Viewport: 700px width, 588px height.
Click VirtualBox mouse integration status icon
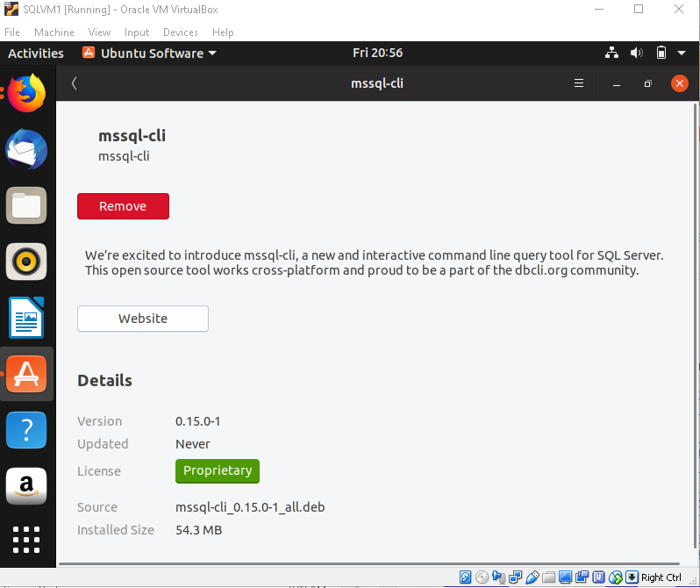point(616,577)
